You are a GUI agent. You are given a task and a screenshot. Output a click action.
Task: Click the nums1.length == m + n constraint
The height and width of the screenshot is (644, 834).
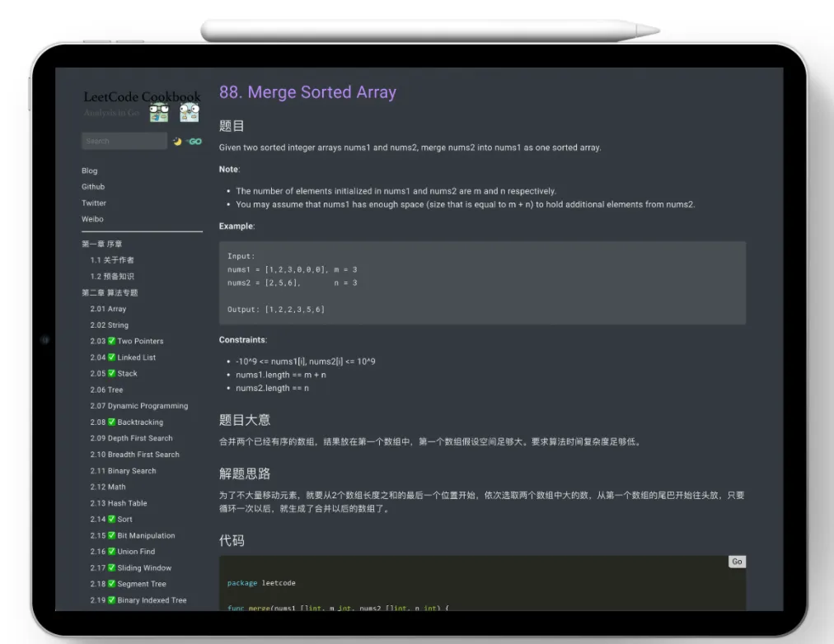click(281, 375)
